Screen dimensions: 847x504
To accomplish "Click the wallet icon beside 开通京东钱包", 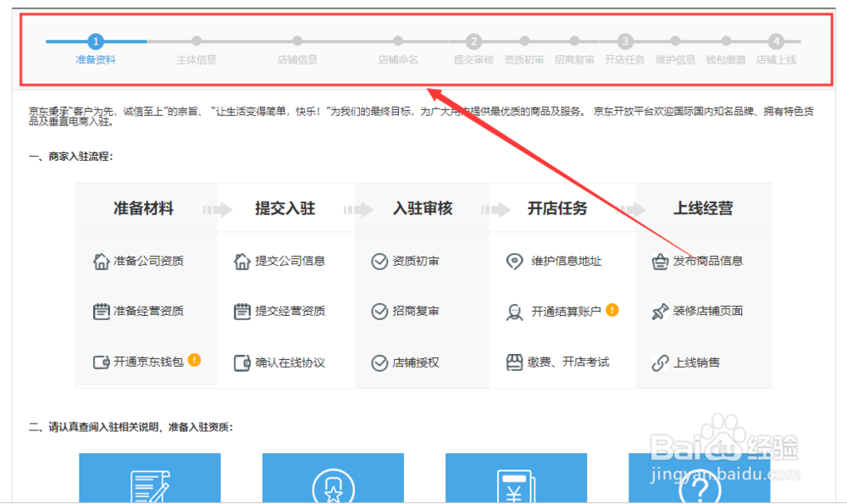I will point(101,362).
